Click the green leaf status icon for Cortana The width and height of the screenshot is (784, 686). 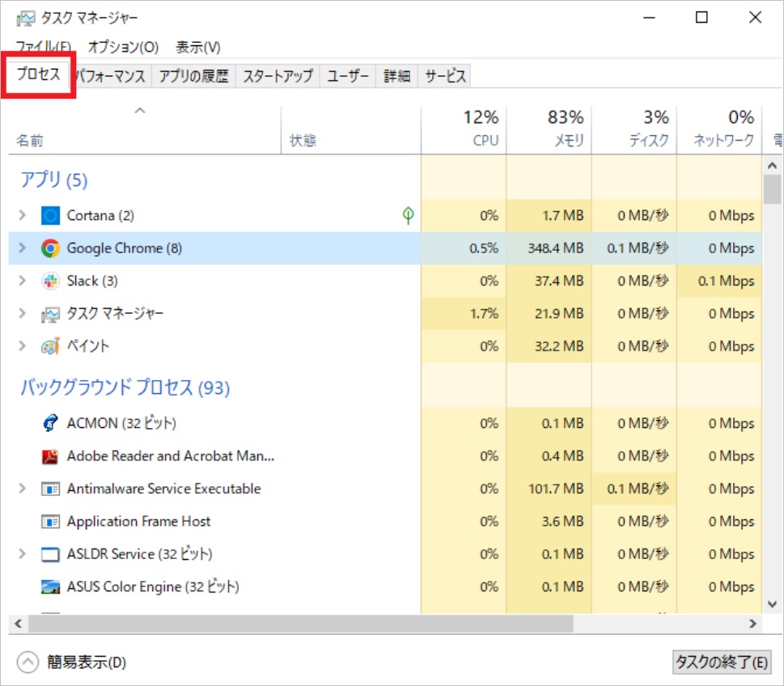pos(409,215)
